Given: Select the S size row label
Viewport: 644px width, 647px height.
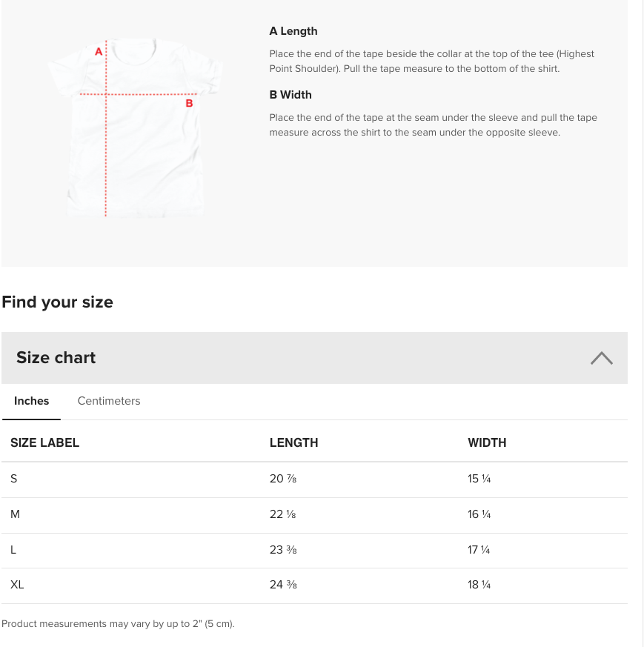Looking at the screenshot, I should tap(13, 479).
